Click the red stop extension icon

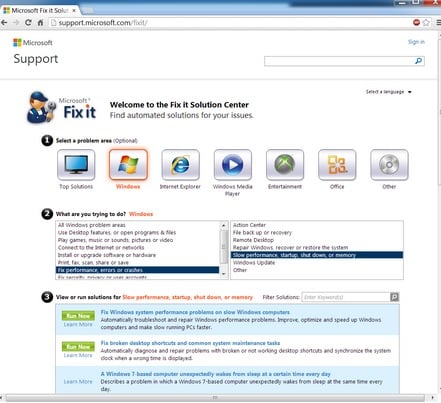click(x=416, y=22)
